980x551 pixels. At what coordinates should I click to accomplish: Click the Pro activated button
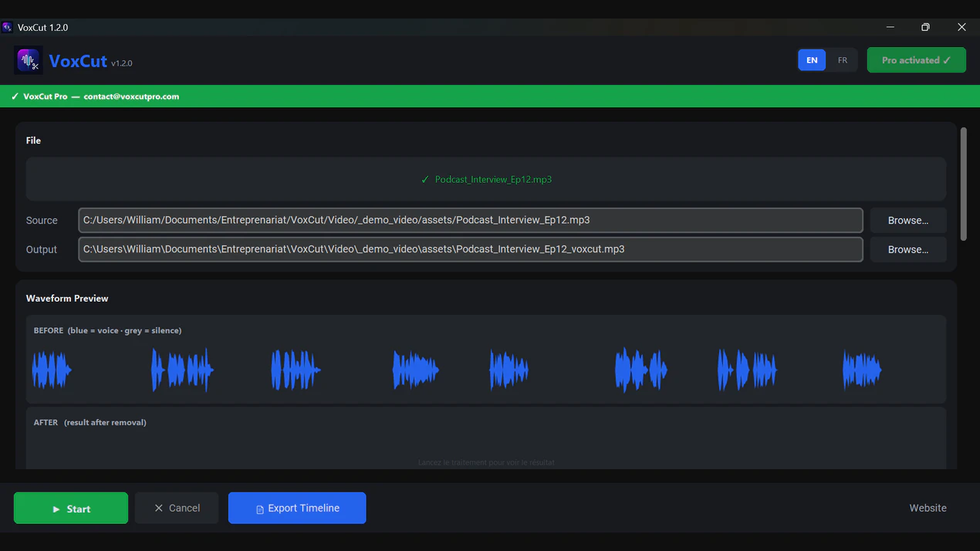916,60
